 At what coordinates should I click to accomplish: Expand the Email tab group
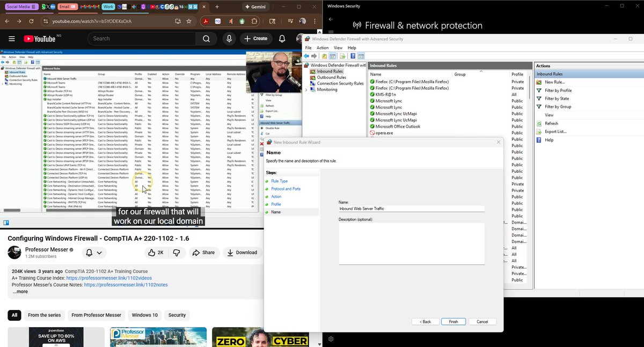click(67, 7)
